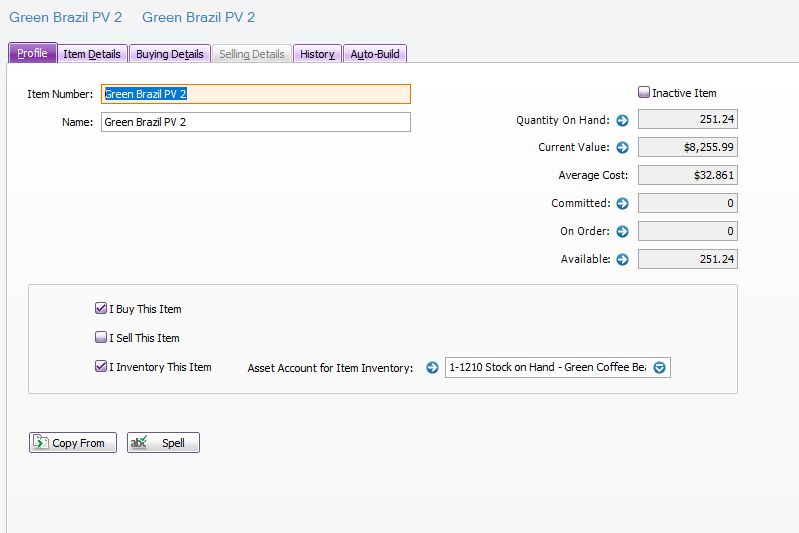
Task: Enable the Inactive Item checkbox
Action: [644, 93]
